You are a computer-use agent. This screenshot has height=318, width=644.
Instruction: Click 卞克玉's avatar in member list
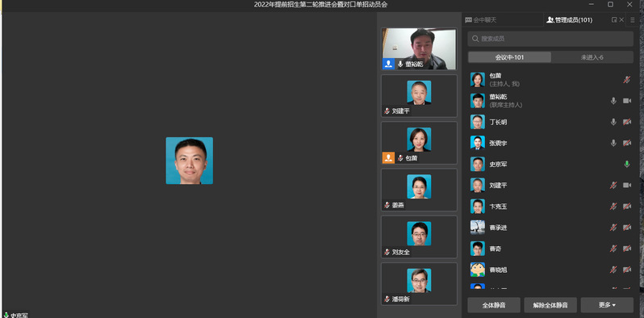click(x=477, y=207)
